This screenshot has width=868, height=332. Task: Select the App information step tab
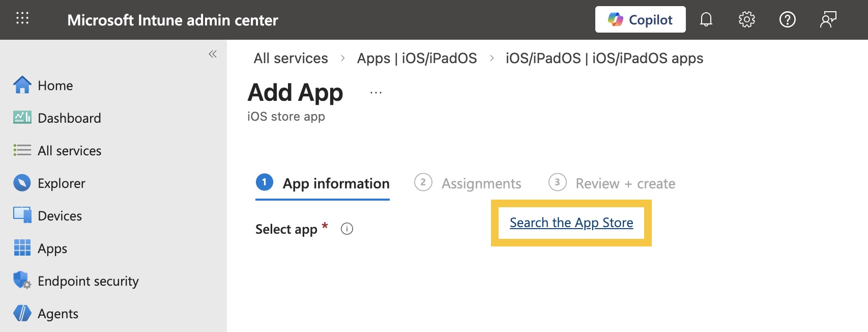pos(323,183)
